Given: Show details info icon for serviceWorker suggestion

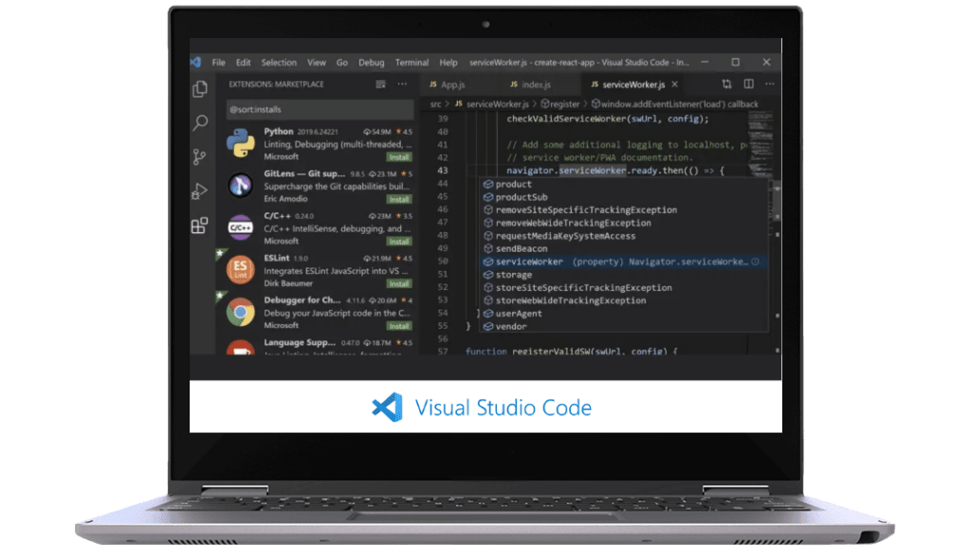Looking at the screenshot, I should pos(756,262).
